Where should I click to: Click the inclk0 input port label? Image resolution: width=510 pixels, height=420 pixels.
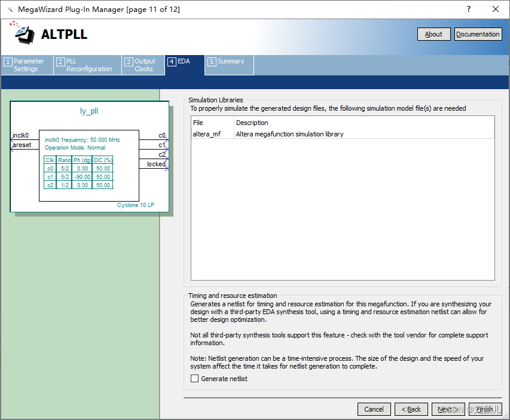[20, 135]
